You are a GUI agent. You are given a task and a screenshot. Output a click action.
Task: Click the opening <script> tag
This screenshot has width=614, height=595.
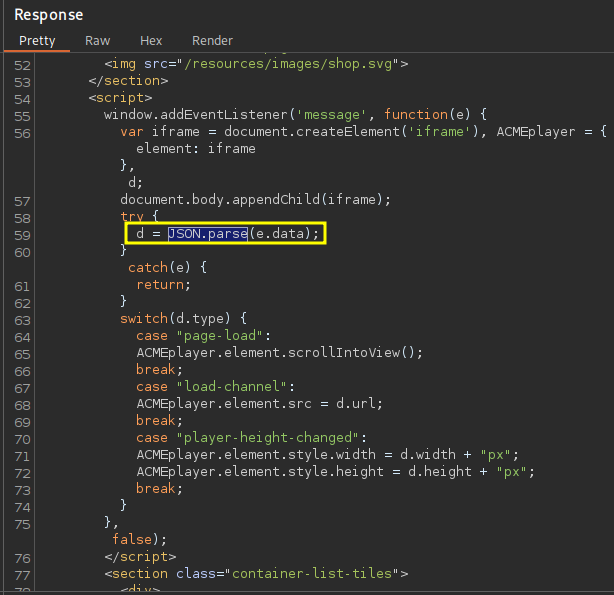click(x=120, y=98)
